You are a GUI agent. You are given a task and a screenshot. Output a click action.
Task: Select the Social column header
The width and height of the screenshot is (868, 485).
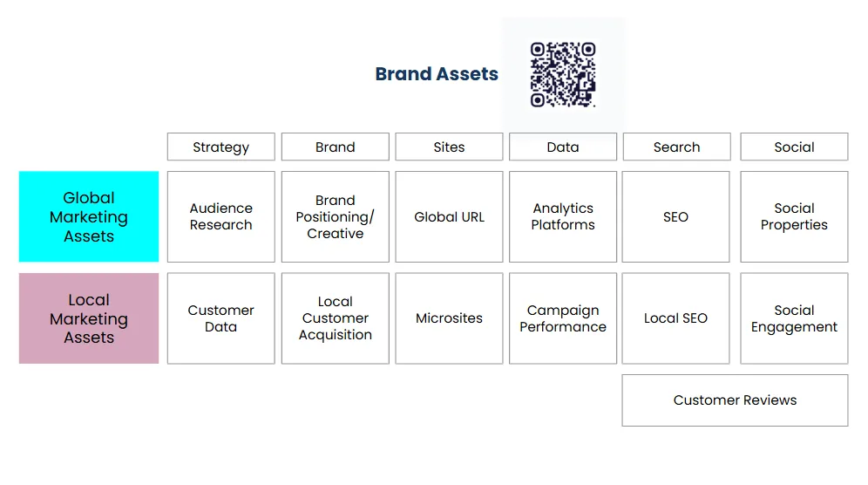pyautogui.click(x=794, y=147)
